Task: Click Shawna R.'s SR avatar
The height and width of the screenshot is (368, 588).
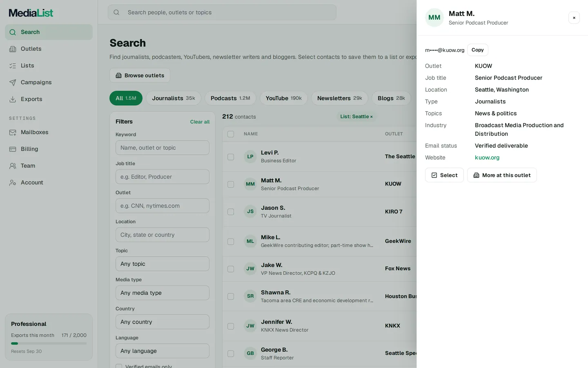Action: [x=250, y=296]
